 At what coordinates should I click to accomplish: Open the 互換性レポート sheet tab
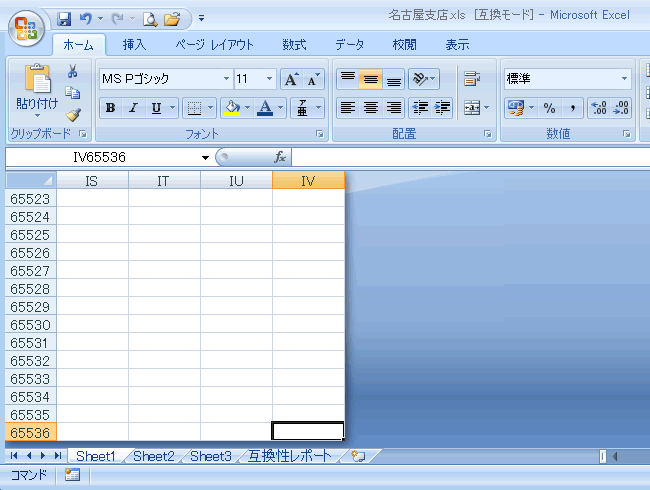click(289, 456)
